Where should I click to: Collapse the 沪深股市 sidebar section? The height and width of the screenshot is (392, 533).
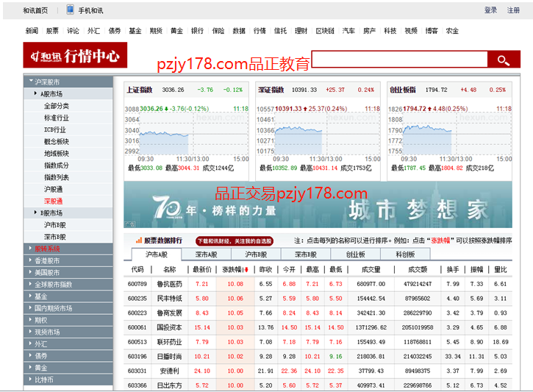(68, 82)
